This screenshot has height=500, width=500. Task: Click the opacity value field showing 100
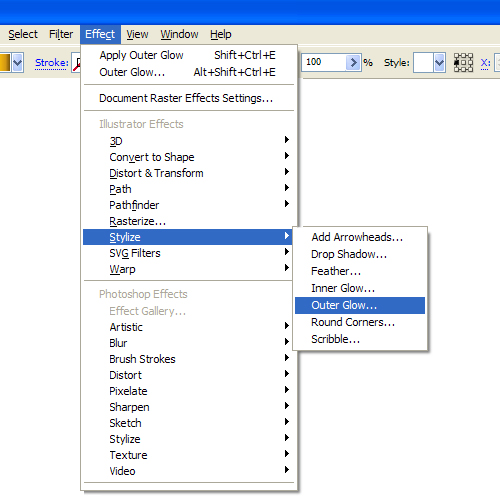click(324, 62)
